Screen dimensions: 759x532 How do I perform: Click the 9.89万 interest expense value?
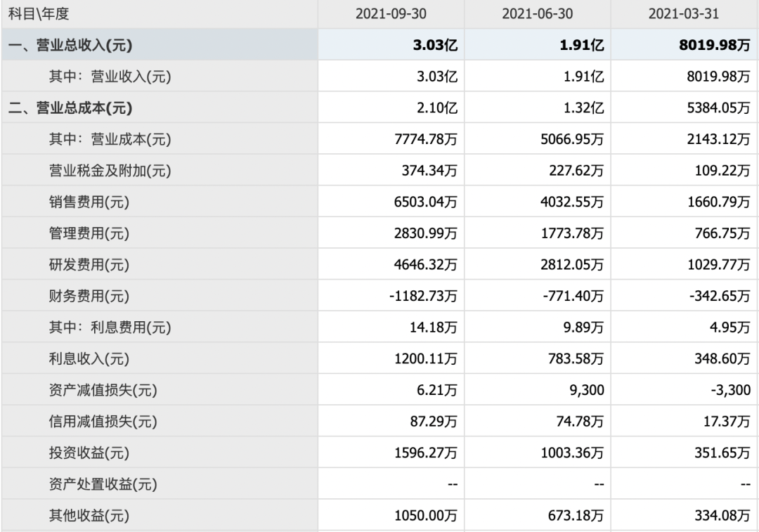[583, 327]
